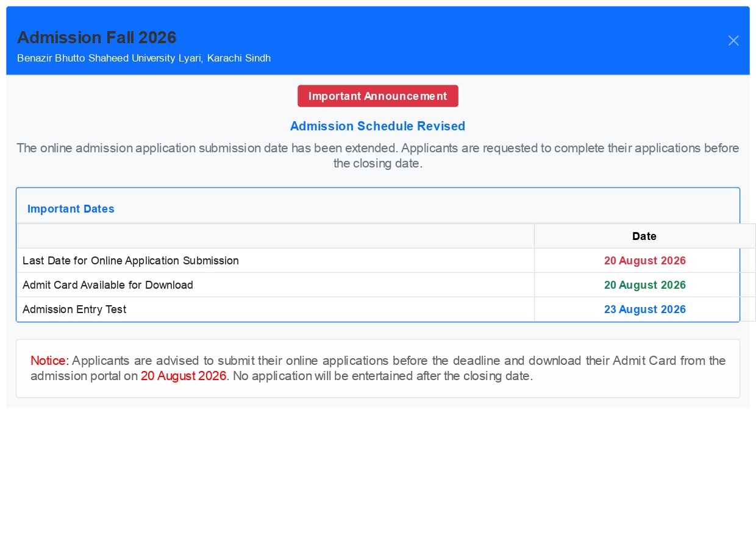
Task: Click the 'Date' column header
Action: point(644,236)
